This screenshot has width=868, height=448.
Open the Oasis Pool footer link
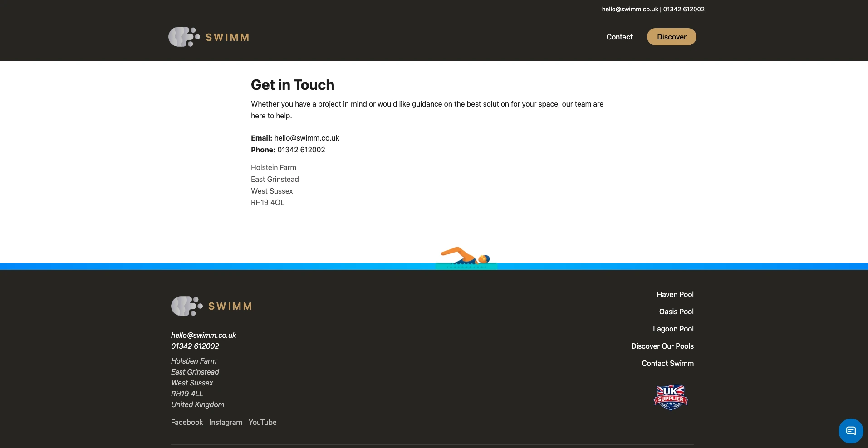(676, 312)
